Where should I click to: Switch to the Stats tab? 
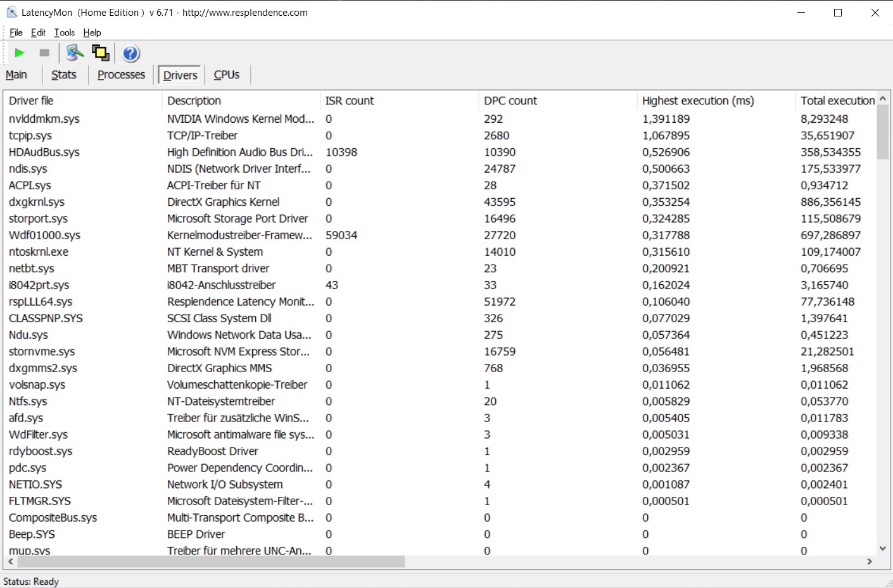coord(64,75)
